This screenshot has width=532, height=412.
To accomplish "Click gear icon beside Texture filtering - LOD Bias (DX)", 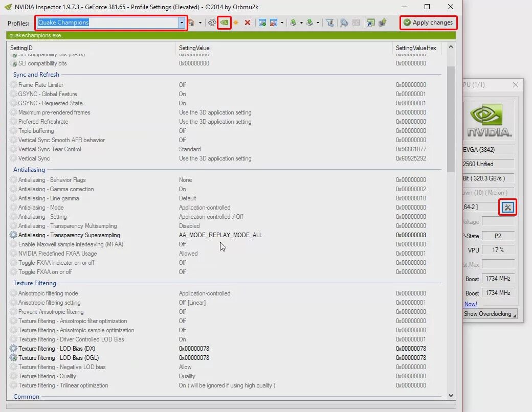I will [x=14, y=348].
